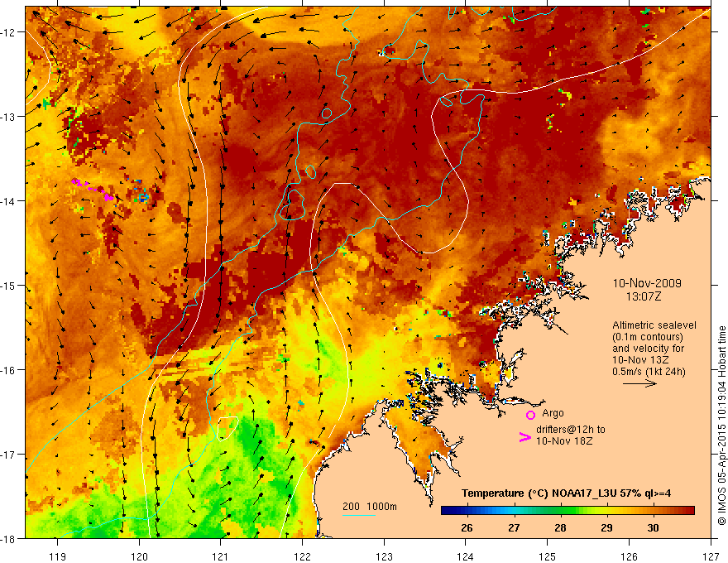728x563 pixels.
Task: Click the temperature color bar
Action: click(x=568, y=511)
